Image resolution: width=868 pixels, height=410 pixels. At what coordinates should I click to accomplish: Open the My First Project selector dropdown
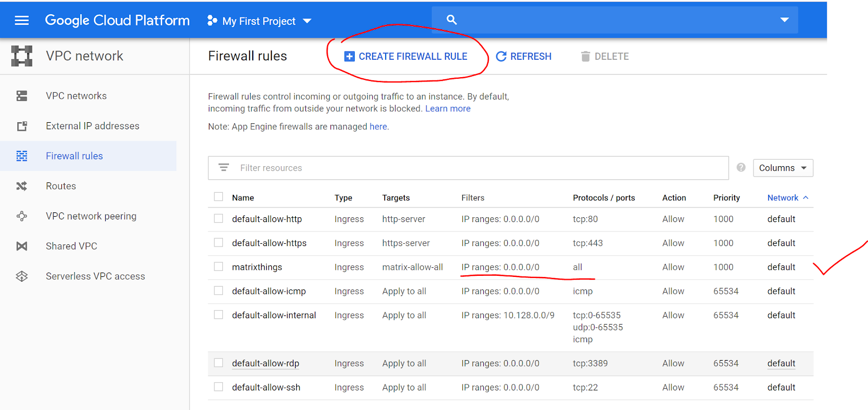pyautogui.click(x=259, y=21)
